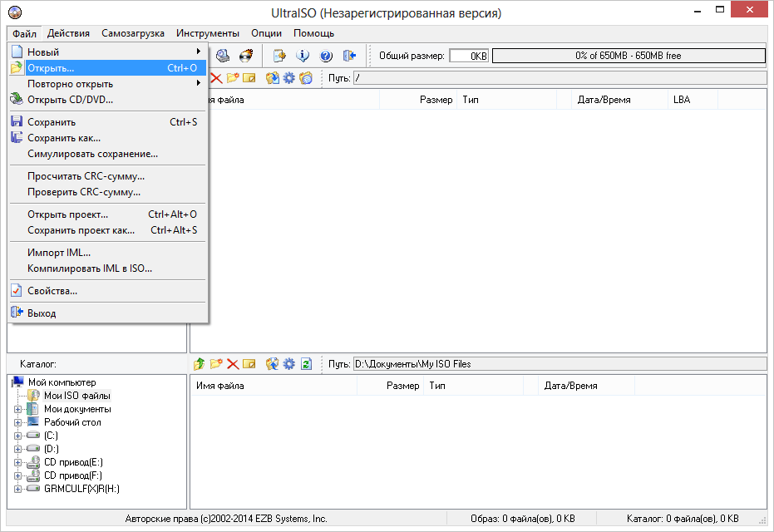Click the red X delete icon in catalog toolbar

(x=233, y=364)
